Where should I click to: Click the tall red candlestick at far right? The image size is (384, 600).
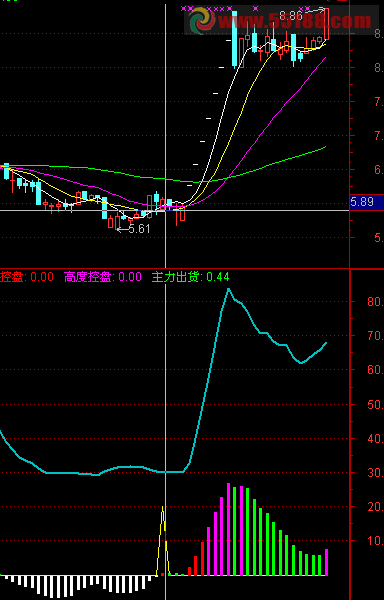coord(326,24)
